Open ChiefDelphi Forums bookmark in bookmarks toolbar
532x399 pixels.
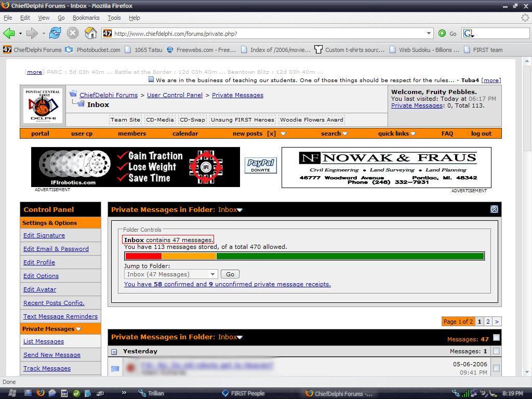32,50
